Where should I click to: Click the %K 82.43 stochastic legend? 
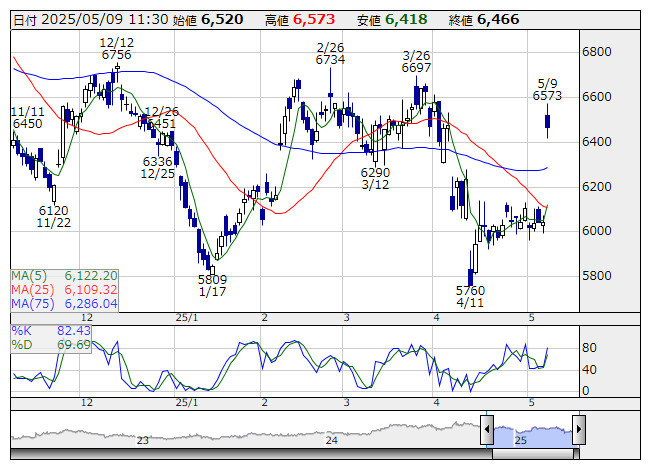pos(51,331)
